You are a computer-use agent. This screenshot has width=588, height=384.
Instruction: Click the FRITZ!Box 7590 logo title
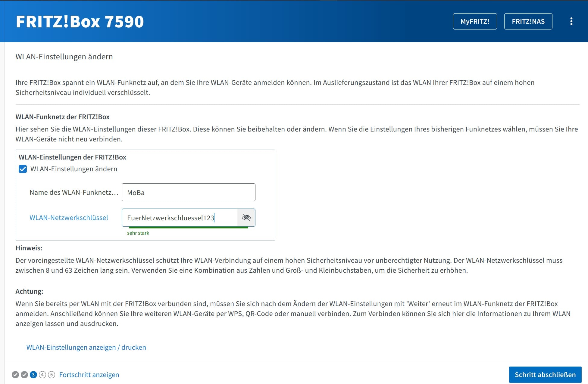tap(80, 22)
